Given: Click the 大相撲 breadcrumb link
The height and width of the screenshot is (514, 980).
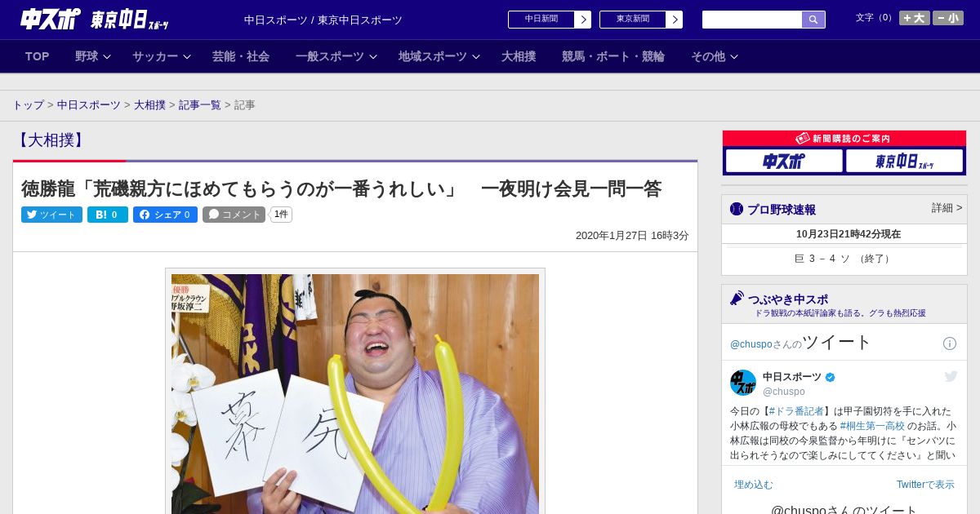Looking at the screenshot, I should pyautogui.click(x=150, y=105).
